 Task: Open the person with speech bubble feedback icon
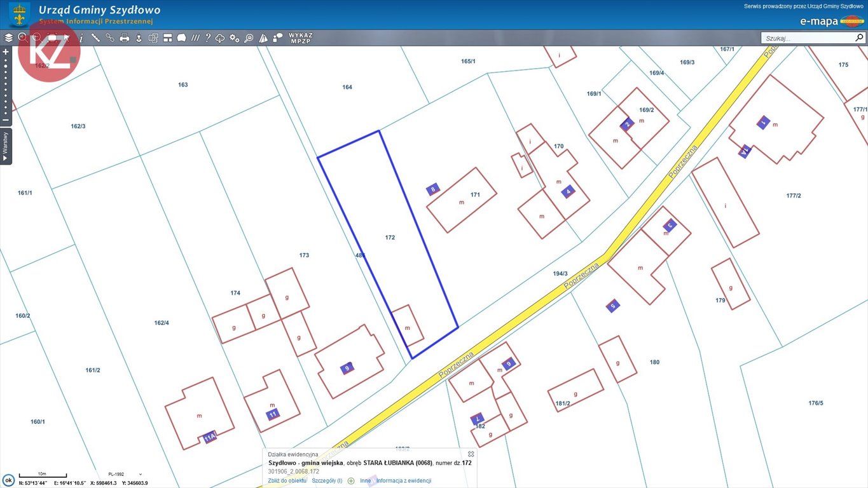point(278,38)
